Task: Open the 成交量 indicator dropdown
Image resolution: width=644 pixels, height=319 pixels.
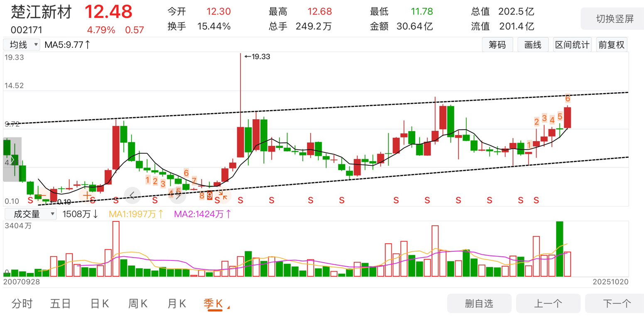Action: [x=30, y=214]
